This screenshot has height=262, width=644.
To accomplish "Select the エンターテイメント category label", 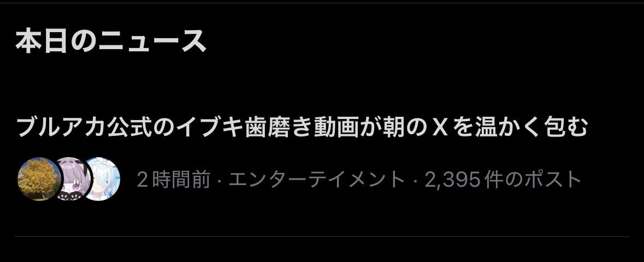I will (317, 180).
